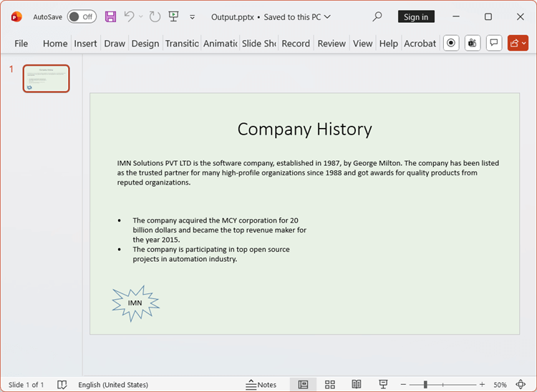Open accessibility checker icon in status bar

click(62, 384)
